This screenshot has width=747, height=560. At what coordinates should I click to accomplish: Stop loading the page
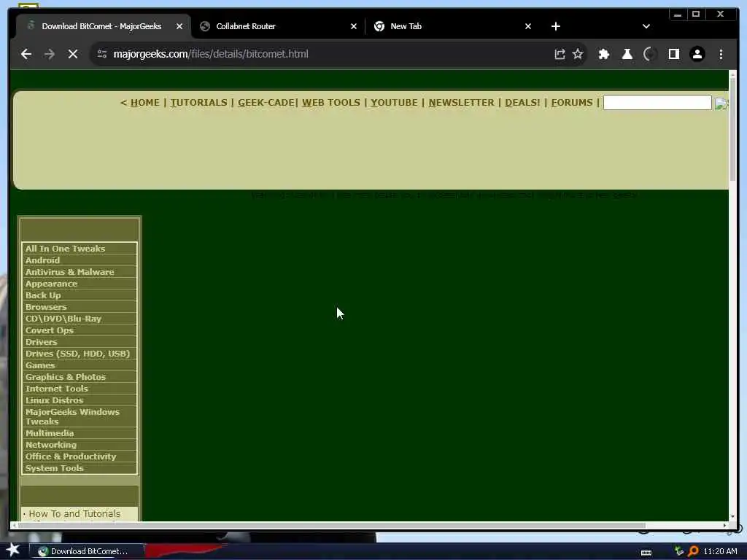72,54
